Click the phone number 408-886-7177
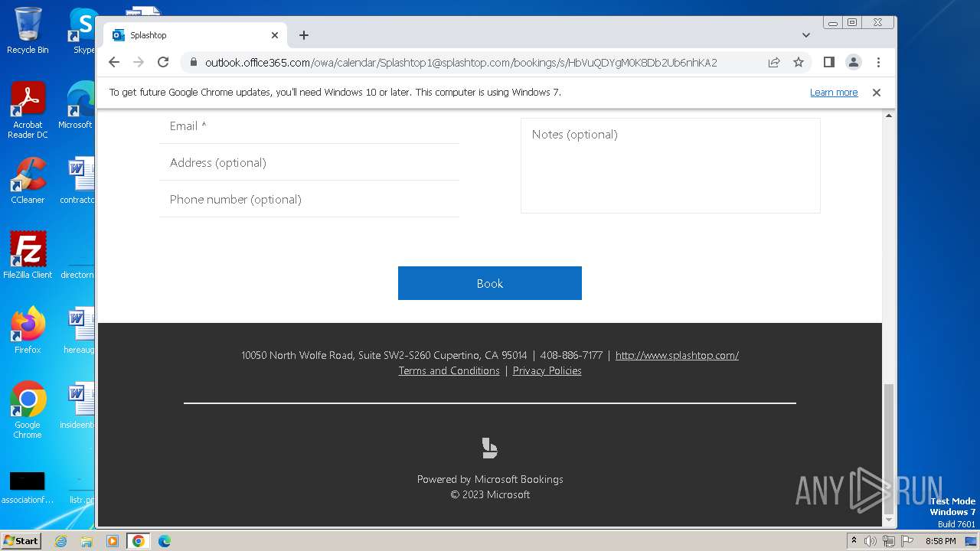Screen dimensions: 980x551 pos(571,355)
